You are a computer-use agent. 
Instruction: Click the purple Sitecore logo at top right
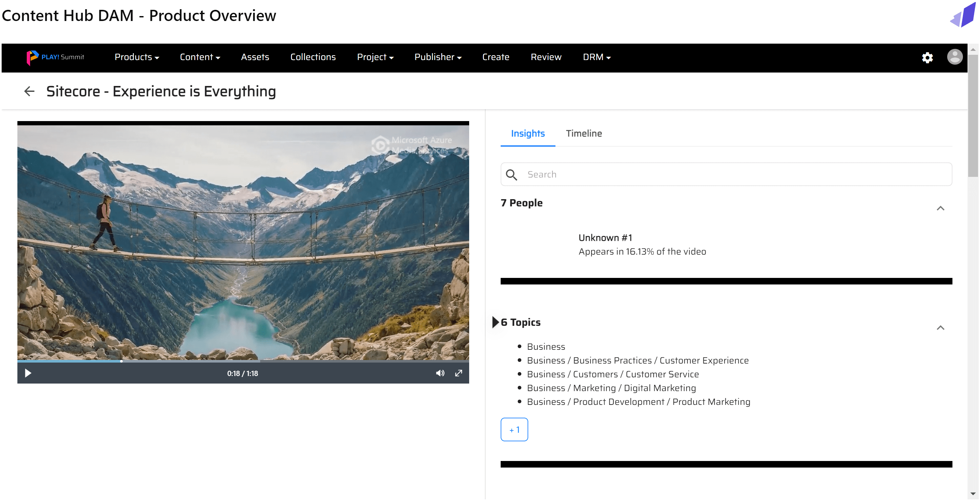(x=963, y=15)
